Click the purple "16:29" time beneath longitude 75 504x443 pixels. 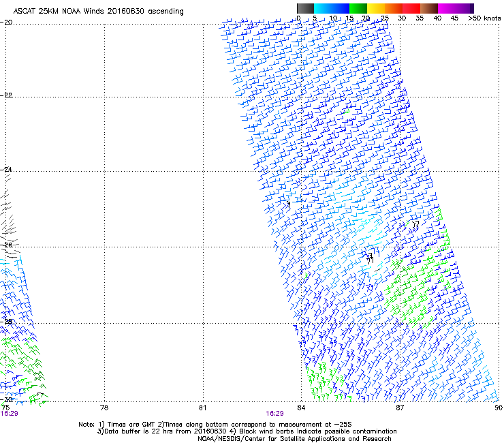click(x=10, y=414)
